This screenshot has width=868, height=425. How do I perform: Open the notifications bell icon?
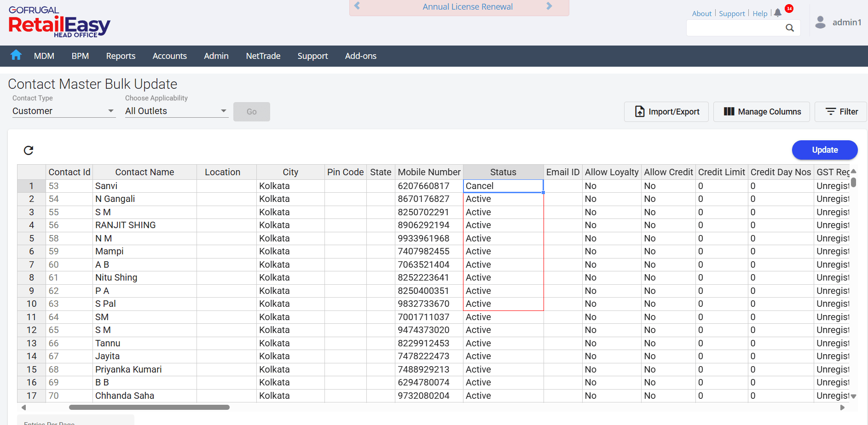[778, 13]
